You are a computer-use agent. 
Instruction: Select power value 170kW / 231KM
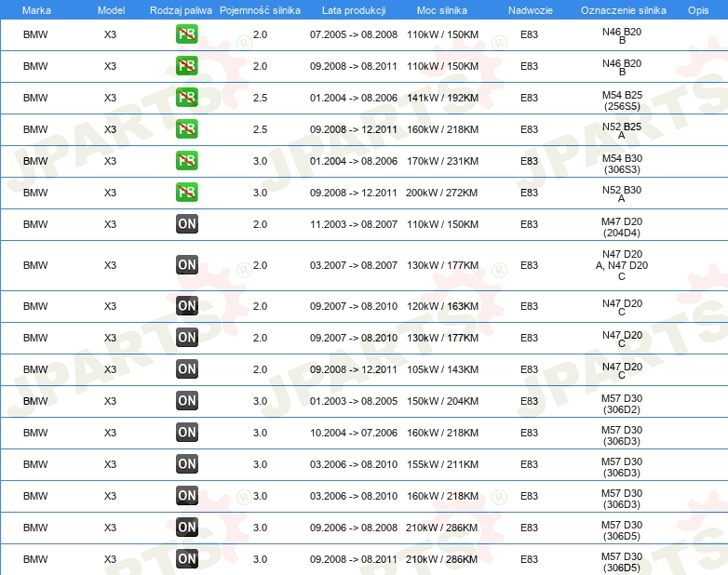tap(442, 161)
